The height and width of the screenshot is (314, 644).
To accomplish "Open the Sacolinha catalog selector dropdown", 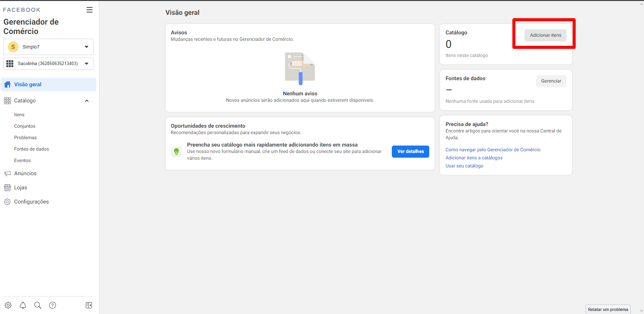I will pyautogui.click(x=48, y=64).
